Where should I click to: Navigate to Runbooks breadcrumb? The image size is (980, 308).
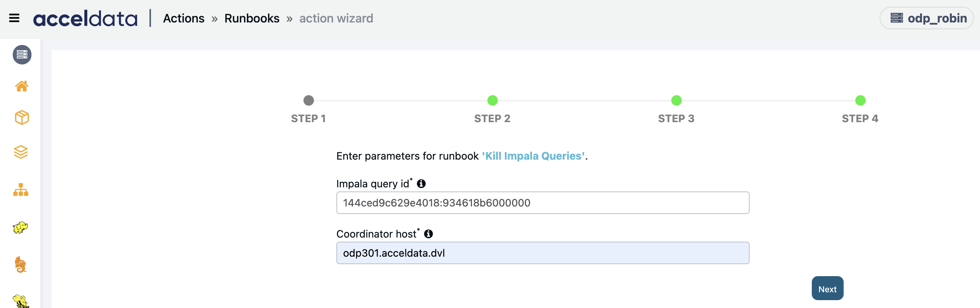tap(252, 18)
